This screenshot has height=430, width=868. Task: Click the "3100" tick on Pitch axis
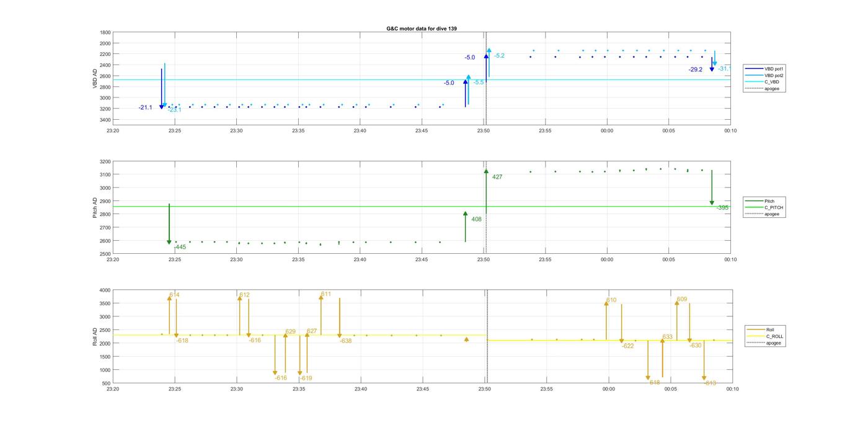coord(105,174)
